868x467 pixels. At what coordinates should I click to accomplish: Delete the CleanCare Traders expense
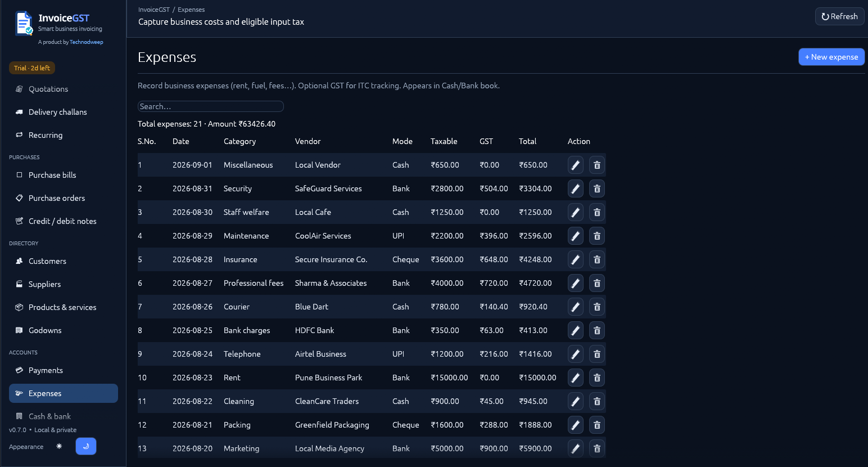pyautogui.click(x=597, y=401)
